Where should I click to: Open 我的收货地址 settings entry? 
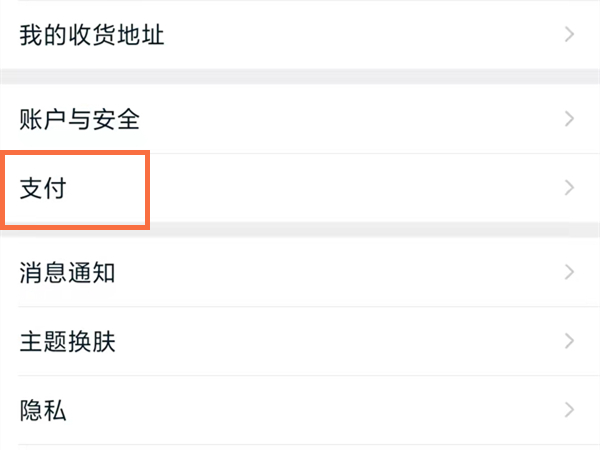click(x=92, y=36)
